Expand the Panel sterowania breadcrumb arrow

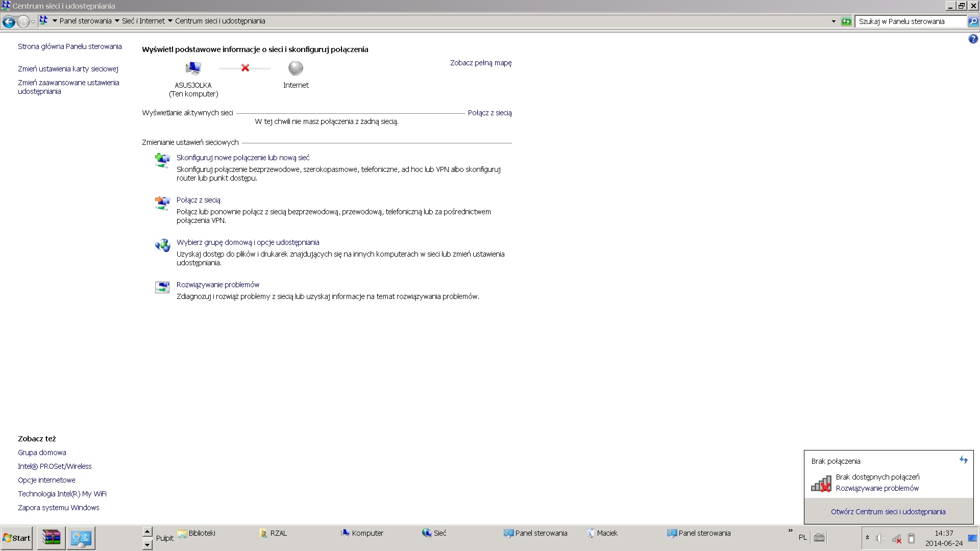(x=117, y=21)
